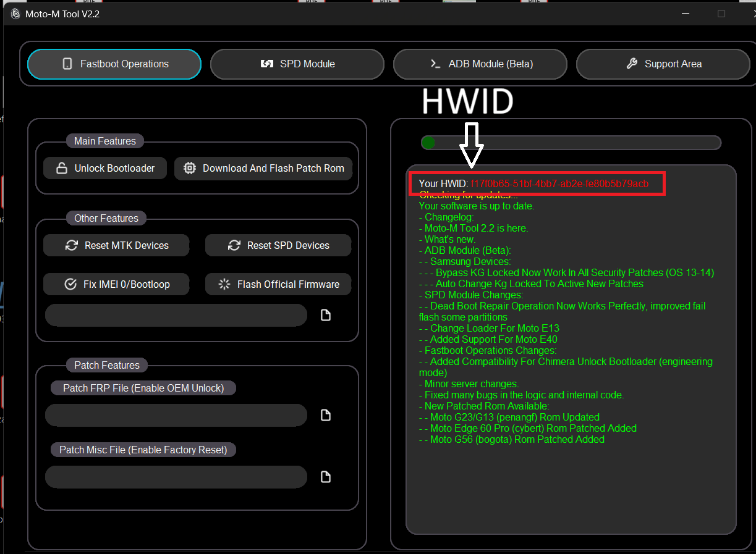Click the Moto-M Tool title bar icon
The width and height of the screenshot is (756, 554).
point(15,14)
